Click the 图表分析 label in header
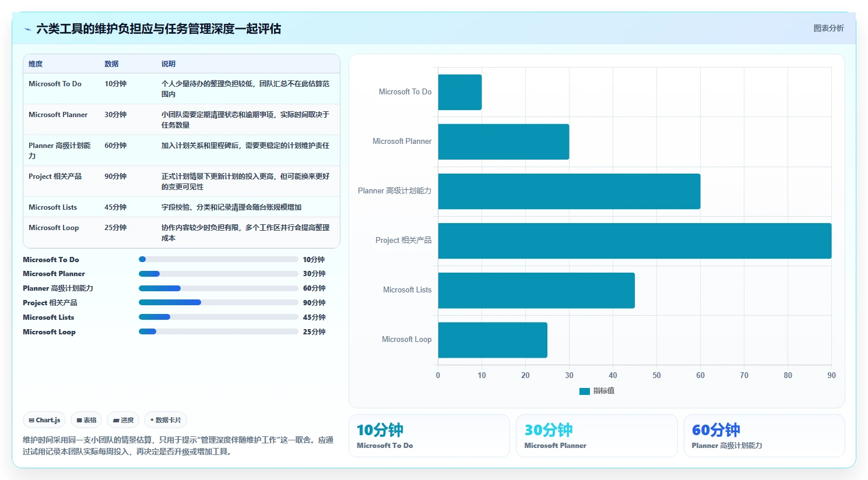Viewport: 868px width, 480px height. 828,28
